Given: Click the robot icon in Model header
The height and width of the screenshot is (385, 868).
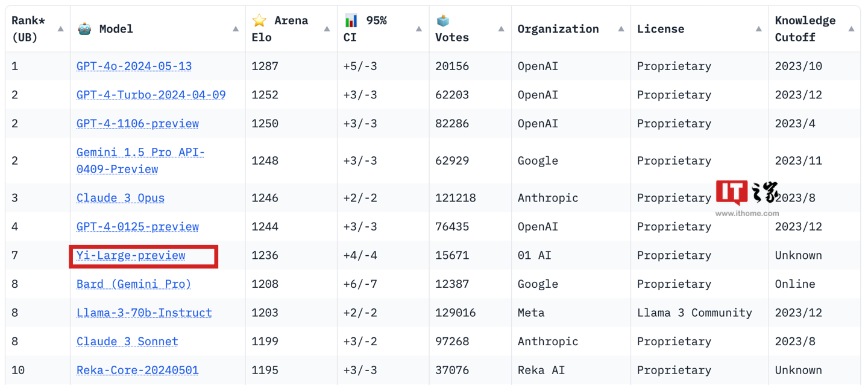Looking at the screenshot, I should pos(84,28).
